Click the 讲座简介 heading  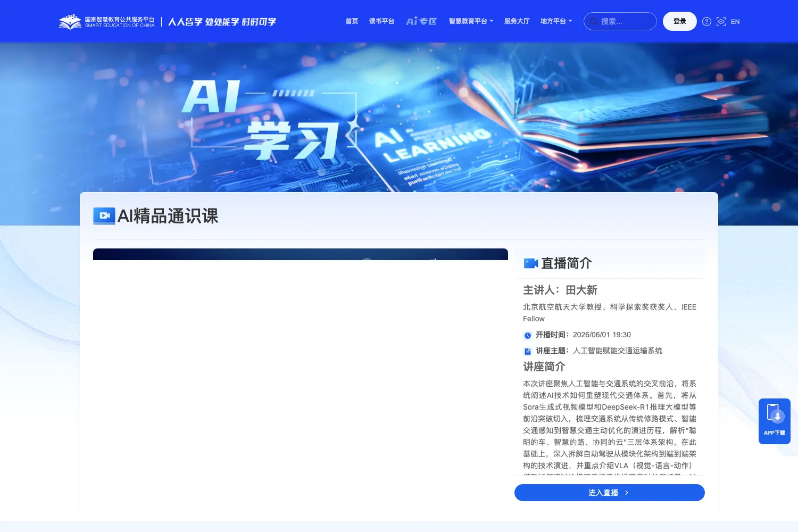(x=544, y=367)
